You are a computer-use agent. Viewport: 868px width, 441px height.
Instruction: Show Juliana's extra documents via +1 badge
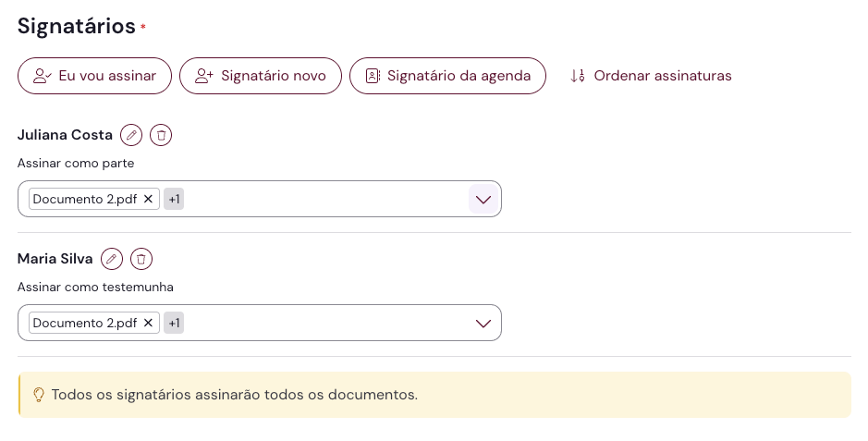click(x=174, y=199)
